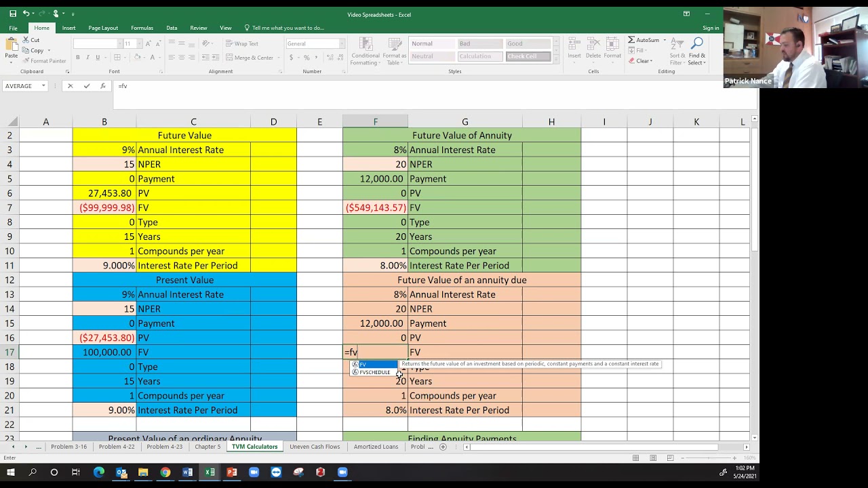Click the Font Color letter A
This screenshot has height=488, width=868.
click(152, 58)
